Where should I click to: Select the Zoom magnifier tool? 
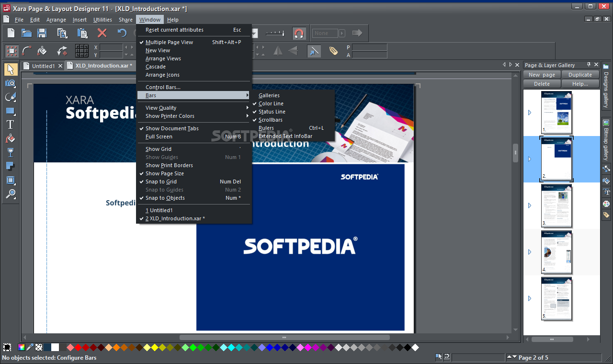click(10, 194)
